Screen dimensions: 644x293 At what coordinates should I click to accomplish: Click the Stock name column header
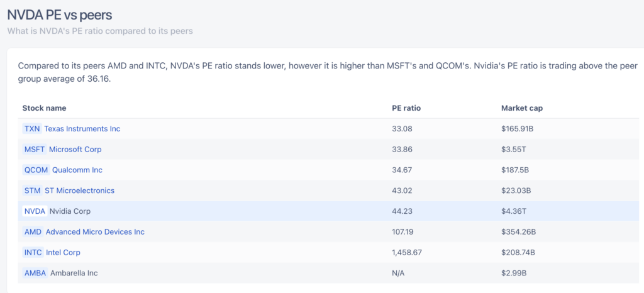click(x=44, y=108)
